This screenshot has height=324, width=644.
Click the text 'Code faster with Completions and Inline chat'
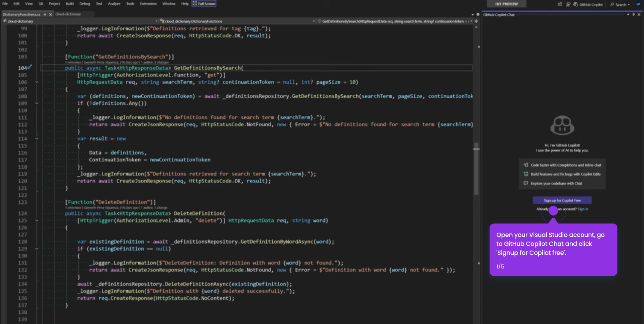coord(566,165)
